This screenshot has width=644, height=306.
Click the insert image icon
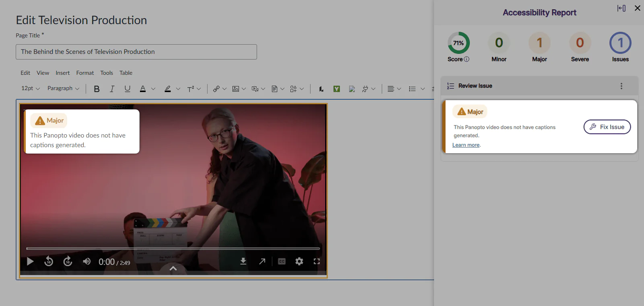pos(236,89)
